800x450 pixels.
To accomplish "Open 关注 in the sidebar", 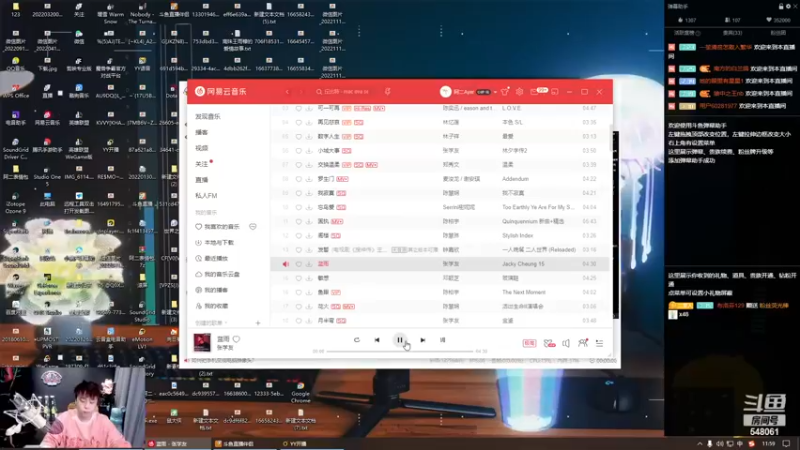I will click(202, 164).
